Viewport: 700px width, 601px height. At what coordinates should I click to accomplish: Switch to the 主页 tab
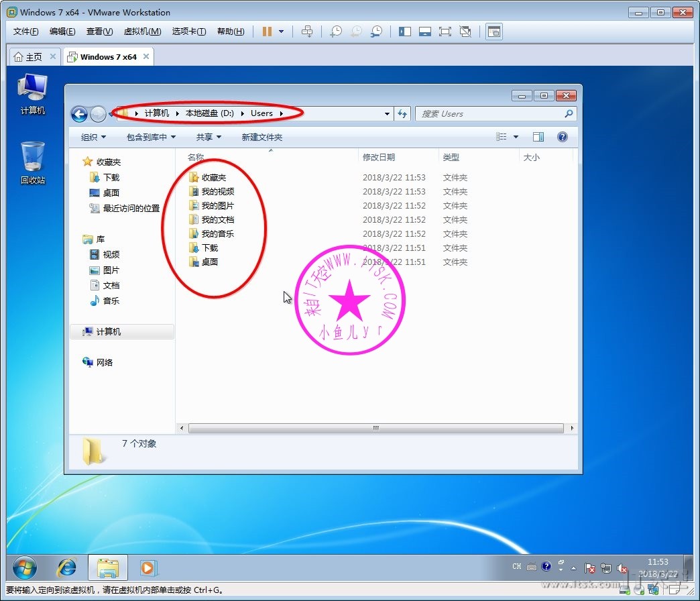click(x=30, y=57)
